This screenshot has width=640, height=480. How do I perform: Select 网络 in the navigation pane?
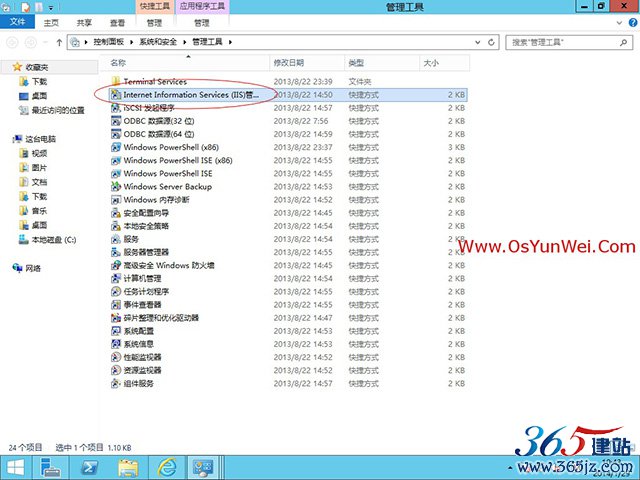(x=33, y=268)
